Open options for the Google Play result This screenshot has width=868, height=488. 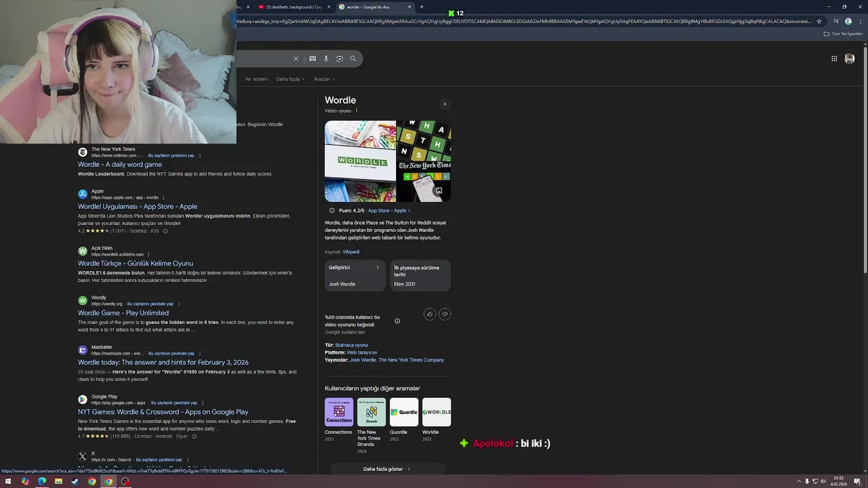click(203, 403)
